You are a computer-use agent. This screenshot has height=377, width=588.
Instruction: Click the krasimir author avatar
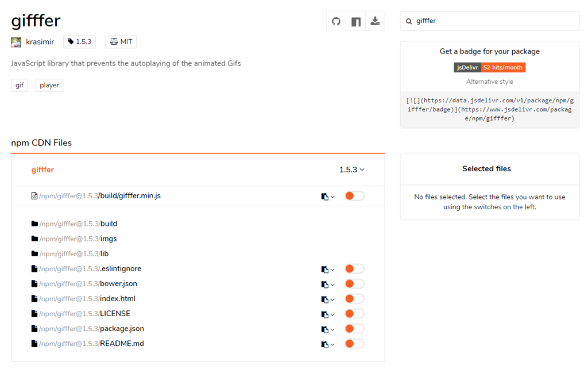click(x=16, y=42)
